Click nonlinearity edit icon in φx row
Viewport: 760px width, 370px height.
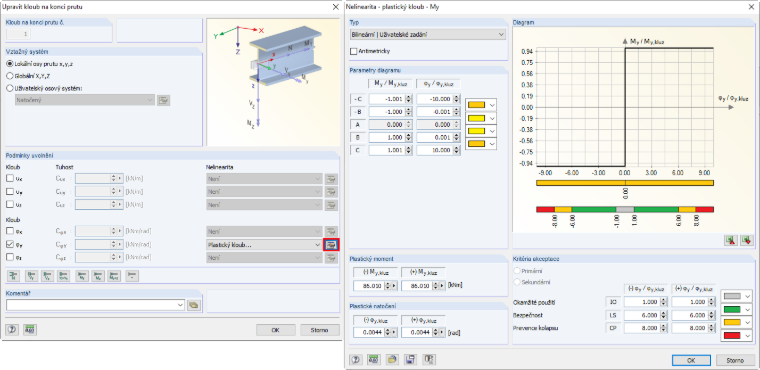331,232
